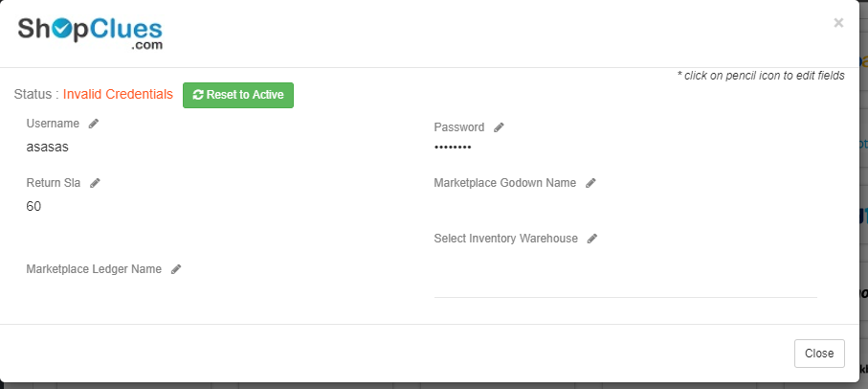Edit Username using its pencil icon
Viewport: 868px width, 389px height.
pyautogui.click(x=94, y=124)
